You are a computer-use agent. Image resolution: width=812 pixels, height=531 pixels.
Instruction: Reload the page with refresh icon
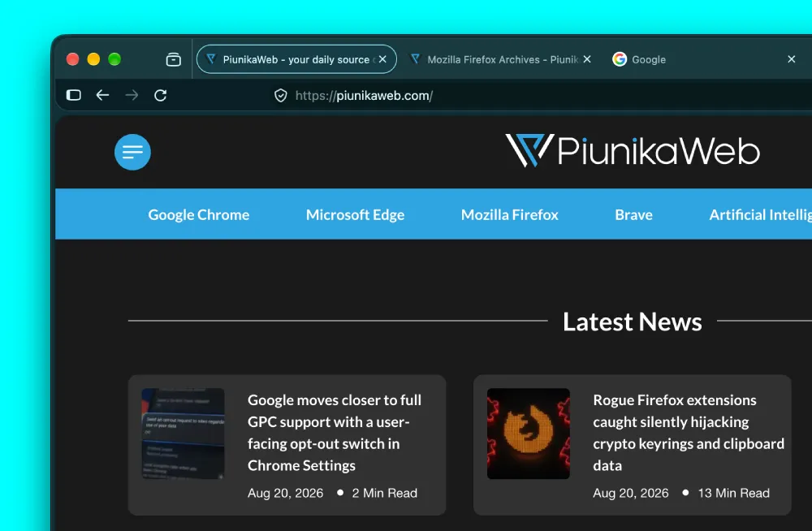(x=161, y=95)
